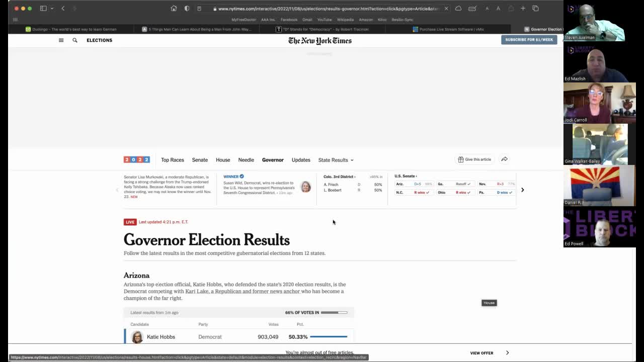Viewport: 644px width, 362px height.
Task: Open the Needle page
Action: (246, 160)
